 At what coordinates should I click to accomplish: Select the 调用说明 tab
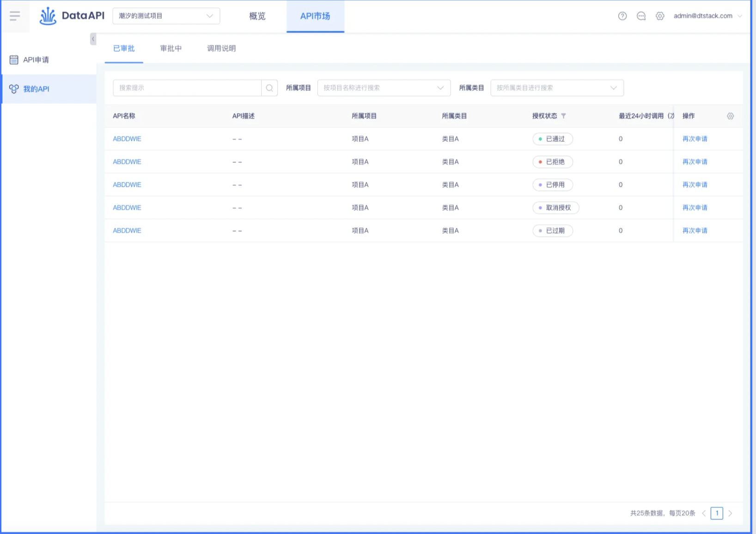click(x=221, y=49)
